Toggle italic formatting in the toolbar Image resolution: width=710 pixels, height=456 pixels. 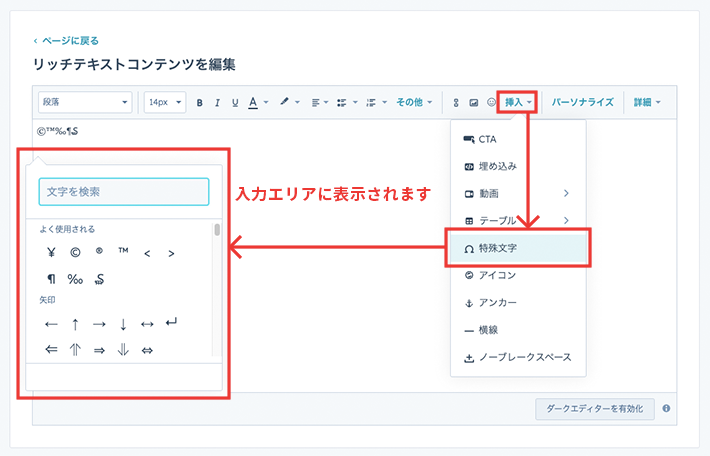217,103
